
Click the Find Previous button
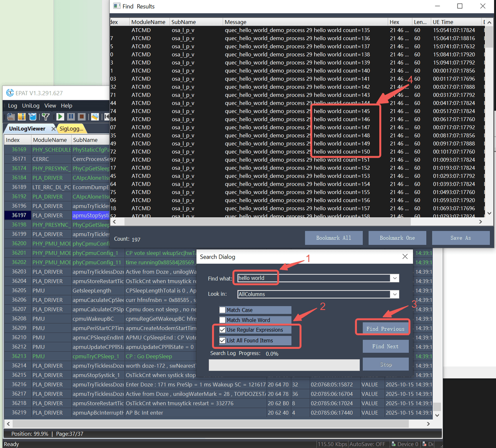[x=385, y=329]
